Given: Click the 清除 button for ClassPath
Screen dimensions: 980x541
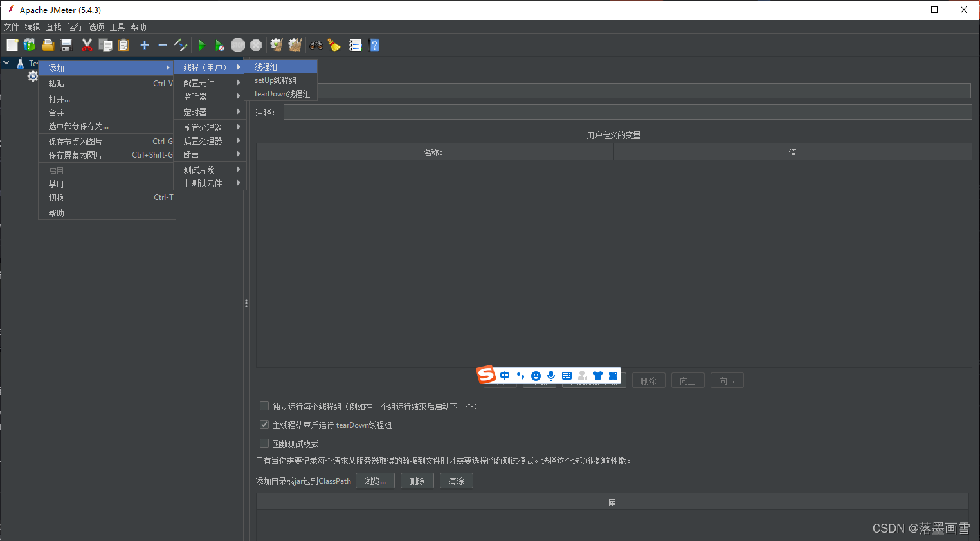Looking at the screenshot, I should click(457, 481).
